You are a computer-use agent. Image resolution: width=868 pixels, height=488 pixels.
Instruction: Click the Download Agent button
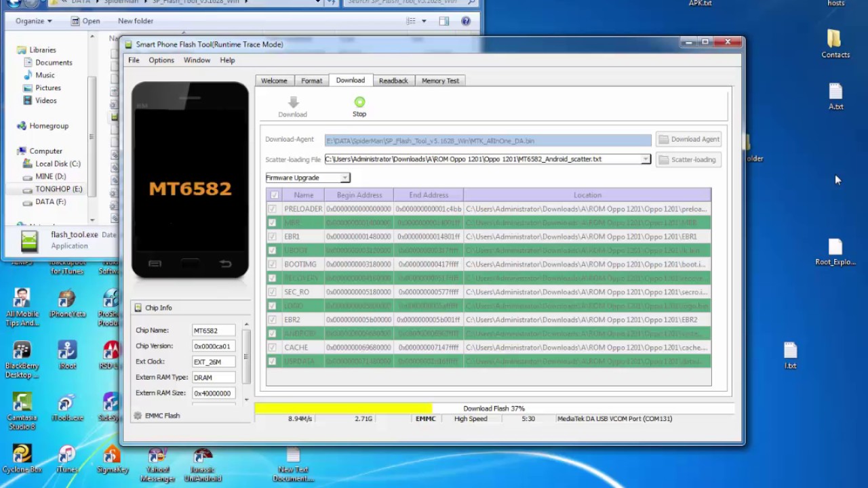tap(688, 139)
